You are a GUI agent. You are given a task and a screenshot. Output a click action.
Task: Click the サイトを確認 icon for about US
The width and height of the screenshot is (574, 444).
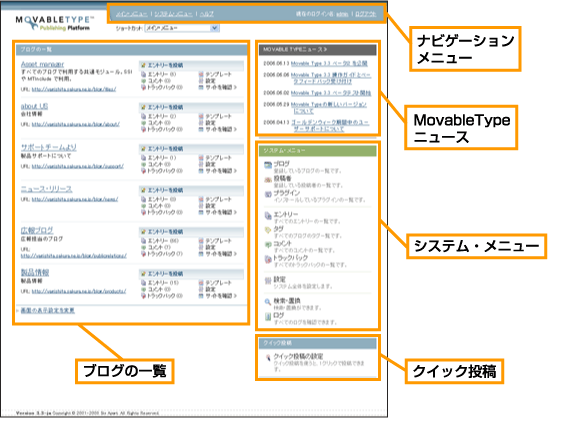(x=201, y=129)
